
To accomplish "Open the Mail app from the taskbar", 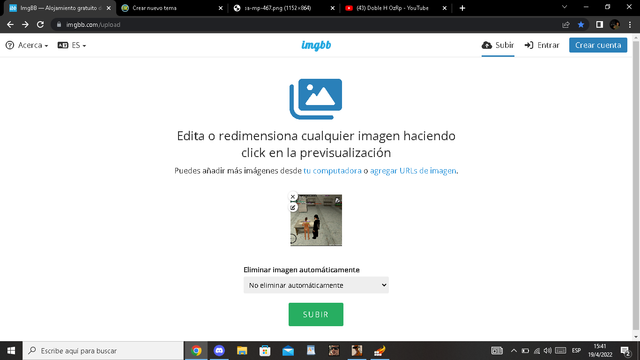I will coord(288,351).
